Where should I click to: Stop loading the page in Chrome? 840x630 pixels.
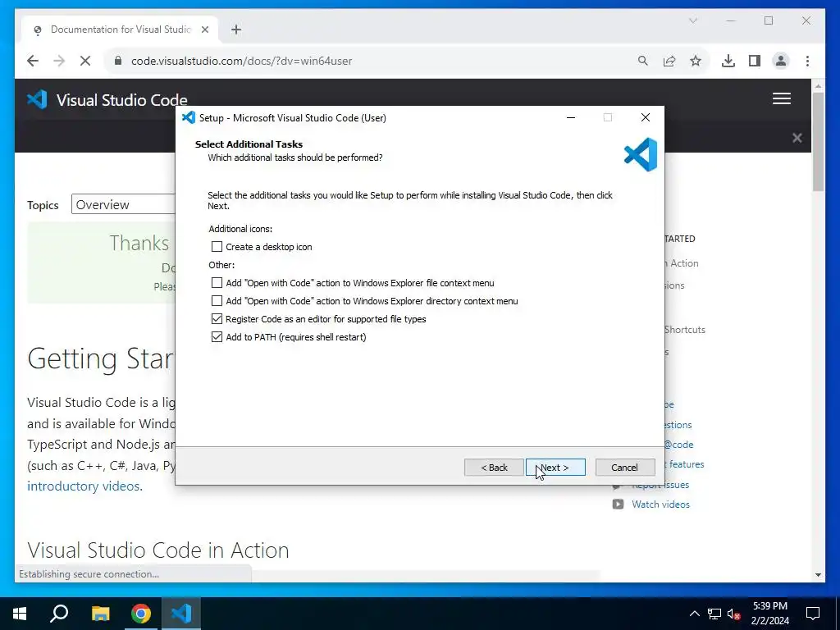[85, 61]
